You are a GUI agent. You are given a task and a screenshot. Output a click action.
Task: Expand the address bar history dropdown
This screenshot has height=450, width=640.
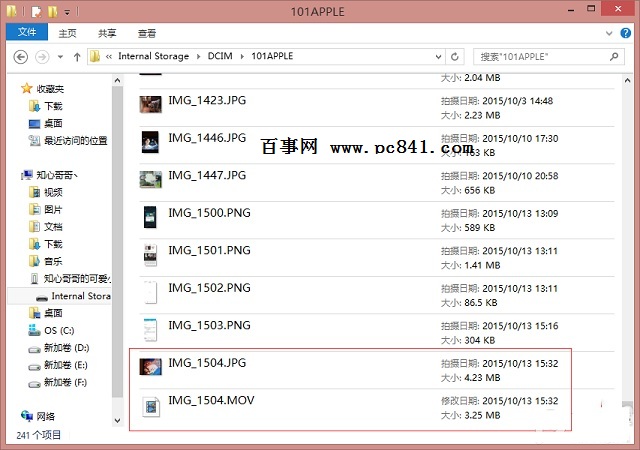(x=438, y=57)
